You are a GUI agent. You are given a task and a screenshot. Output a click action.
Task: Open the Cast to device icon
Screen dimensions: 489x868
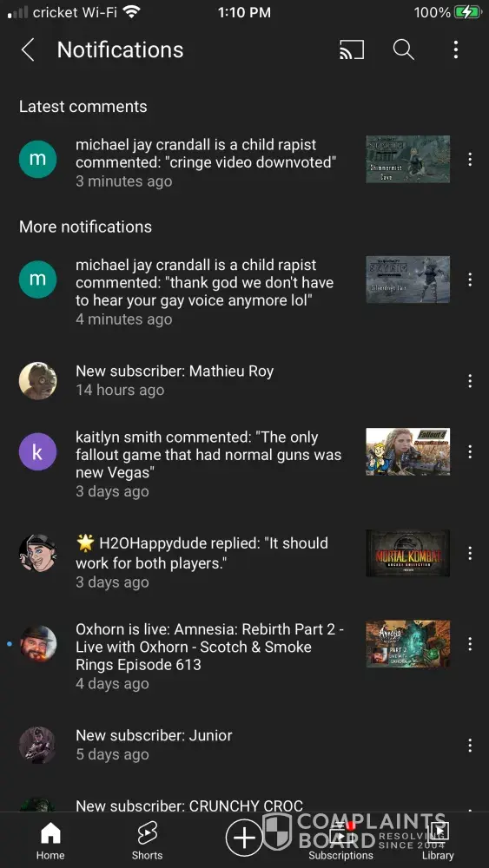click(x=352, y=49)
